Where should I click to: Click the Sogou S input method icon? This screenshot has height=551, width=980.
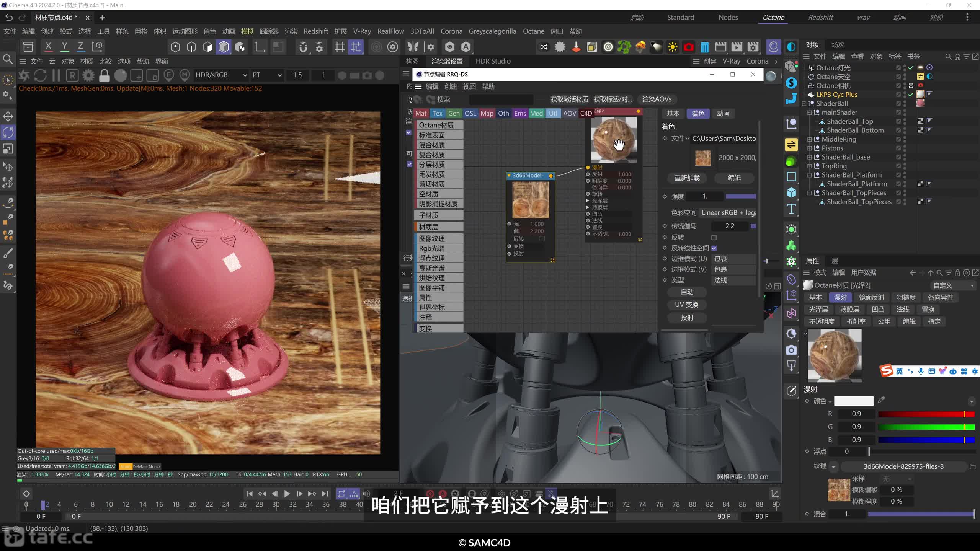click(x=886, y=371)
